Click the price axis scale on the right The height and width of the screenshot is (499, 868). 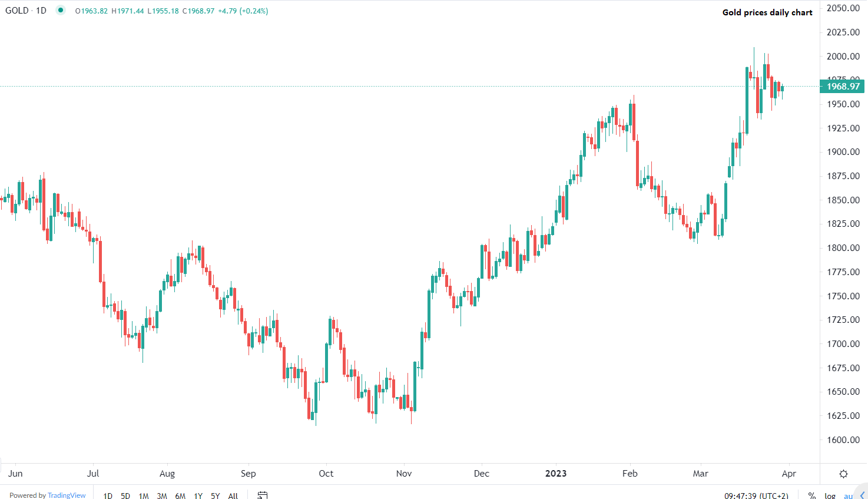point(843,236)
